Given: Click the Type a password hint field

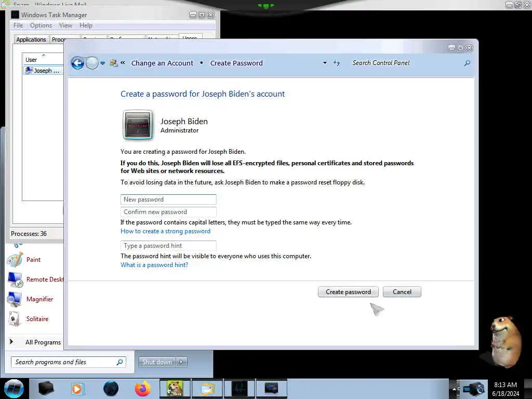Looking at the screenshot, I should coord(168,246).
